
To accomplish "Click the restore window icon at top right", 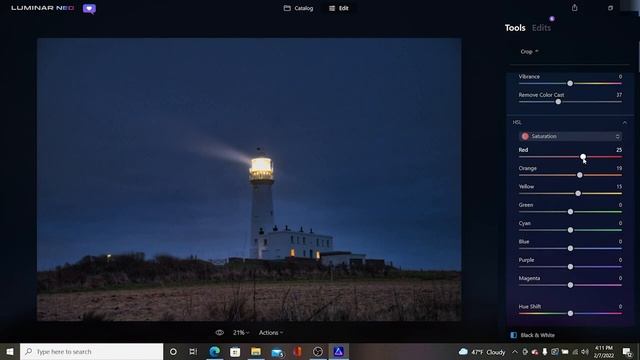I will click(610, 8).
